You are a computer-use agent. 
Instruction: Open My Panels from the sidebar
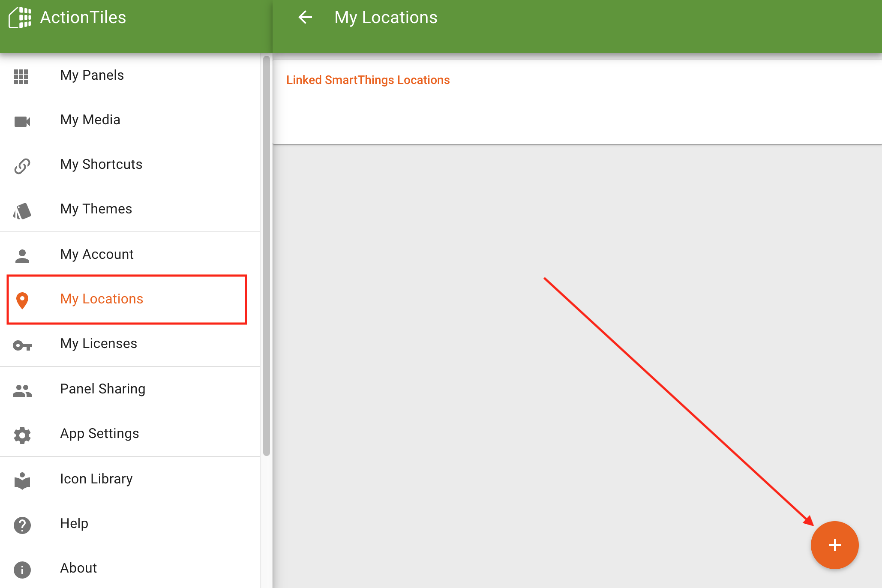[130, 75]
